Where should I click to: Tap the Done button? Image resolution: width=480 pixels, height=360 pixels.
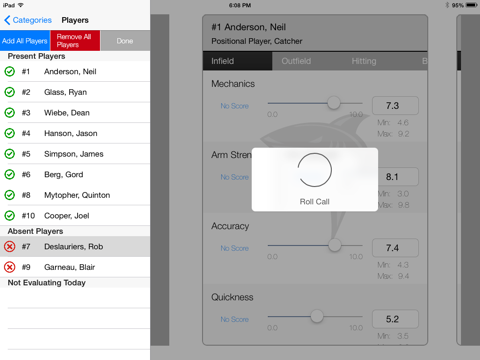(125, 41)
